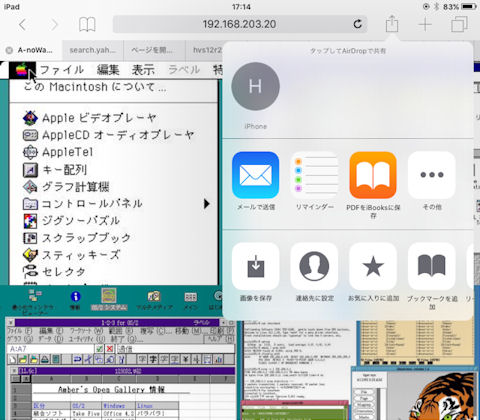Expand the コントロールパネル submenu arrow
The height and width of the screenshot is (420, 480).
pos(207,204)
